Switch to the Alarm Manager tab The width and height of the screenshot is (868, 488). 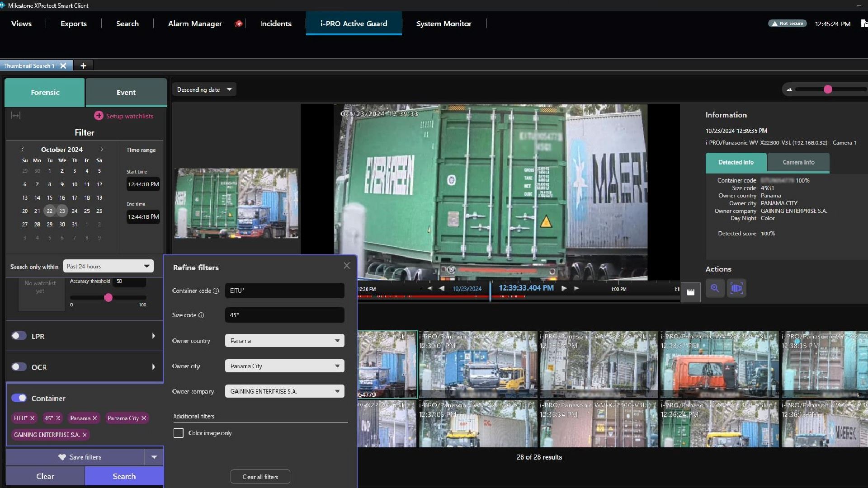point(195,23)
